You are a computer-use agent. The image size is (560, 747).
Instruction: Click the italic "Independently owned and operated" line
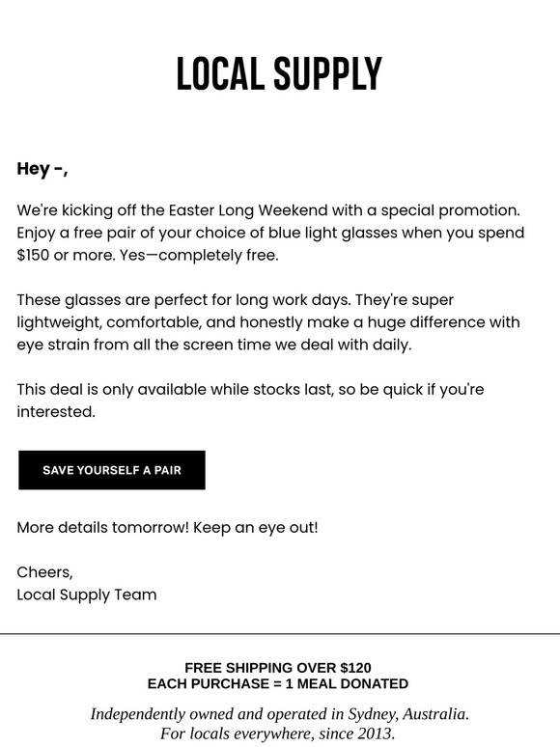click(x=280, y=713)
